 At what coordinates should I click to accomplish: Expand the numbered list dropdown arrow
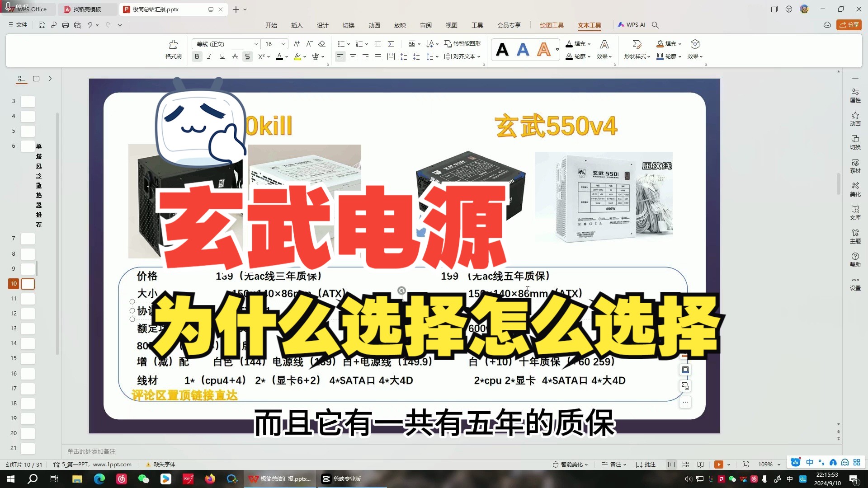[367, 44]
